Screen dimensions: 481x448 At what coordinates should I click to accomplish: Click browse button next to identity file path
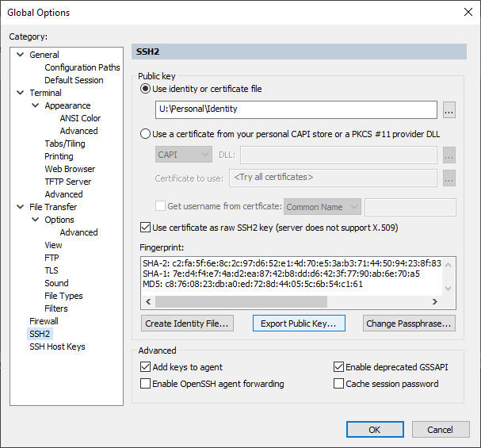[x=449, y=110]
